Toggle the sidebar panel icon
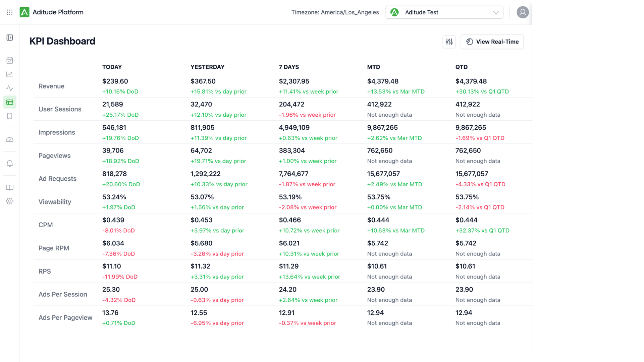The height and width of the screenshot is (362, 644). [10, 38]
